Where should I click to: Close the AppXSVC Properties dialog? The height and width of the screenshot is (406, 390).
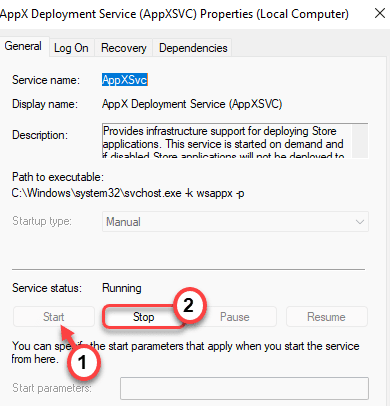380,14
